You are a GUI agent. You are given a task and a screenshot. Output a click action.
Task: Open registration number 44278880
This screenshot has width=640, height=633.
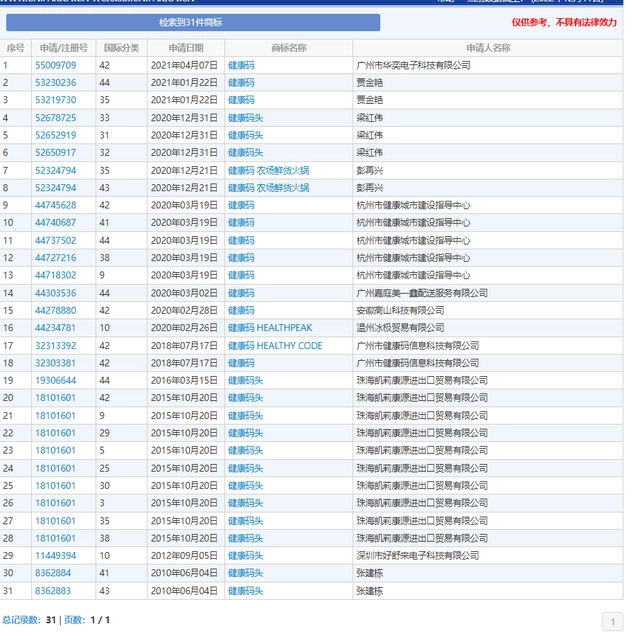pyautogui.click(x=56, y=311)
